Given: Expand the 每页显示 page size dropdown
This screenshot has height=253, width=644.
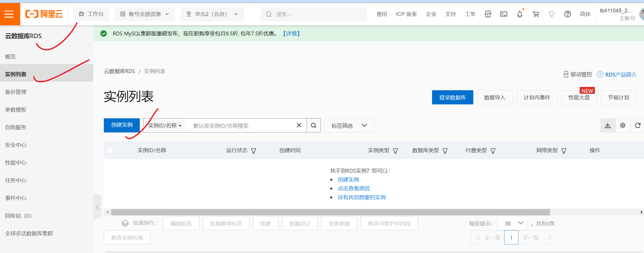Looking at the screenshot, I should click(x=512, y=223).
